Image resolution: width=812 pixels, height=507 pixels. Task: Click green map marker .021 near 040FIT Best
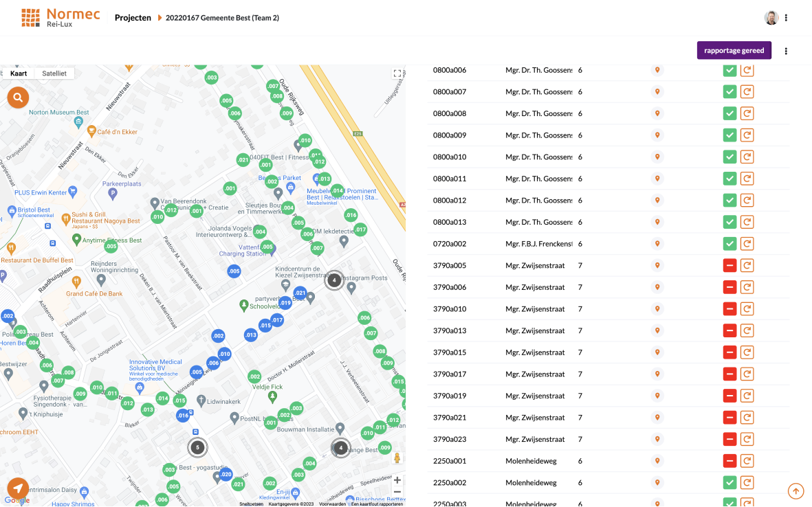coord(243,160)
